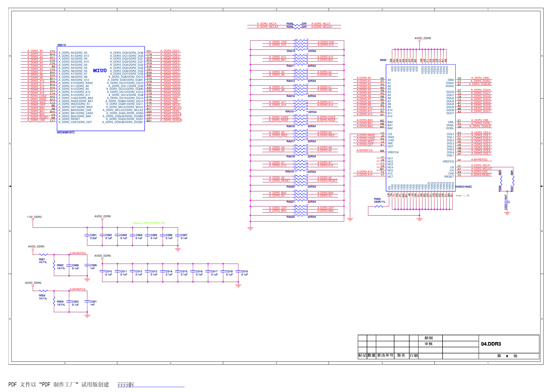Select the 日期 title block cell
Screen dimensions: 555x392
tap(414, 356)
